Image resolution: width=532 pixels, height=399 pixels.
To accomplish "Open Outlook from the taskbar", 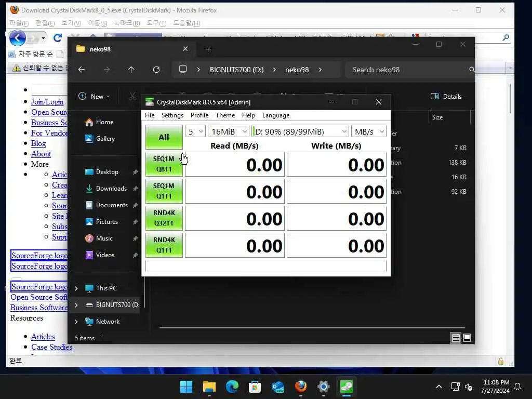I will click(x=278, y=387).
